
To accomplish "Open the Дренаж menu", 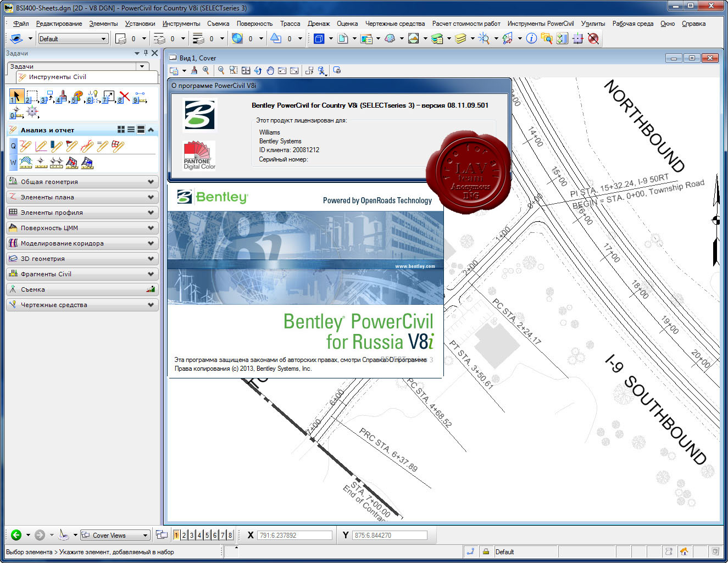I will 319,24.
